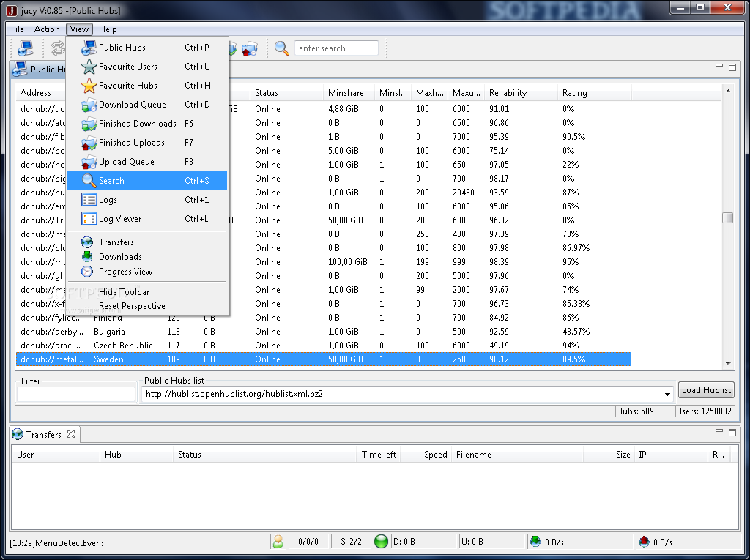
Task: Close the Transfers tab with its X
Action: coord(71,434)
